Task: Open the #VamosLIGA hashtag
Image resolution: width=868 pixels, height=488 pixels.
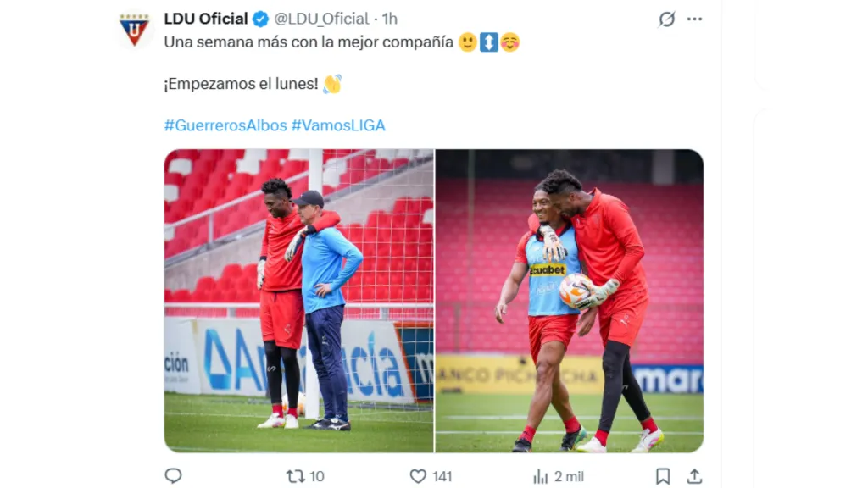Action: 338,125
